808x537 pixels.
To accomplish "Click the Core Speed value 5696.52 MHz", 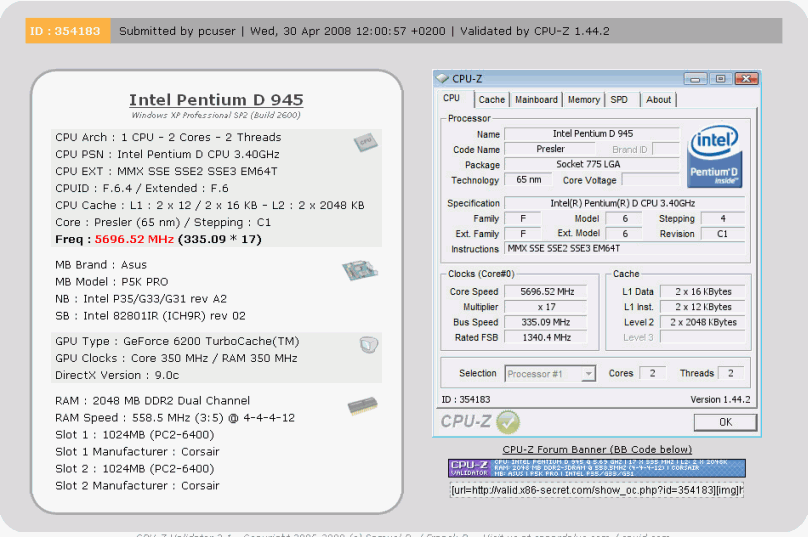I will pos(546,292).
